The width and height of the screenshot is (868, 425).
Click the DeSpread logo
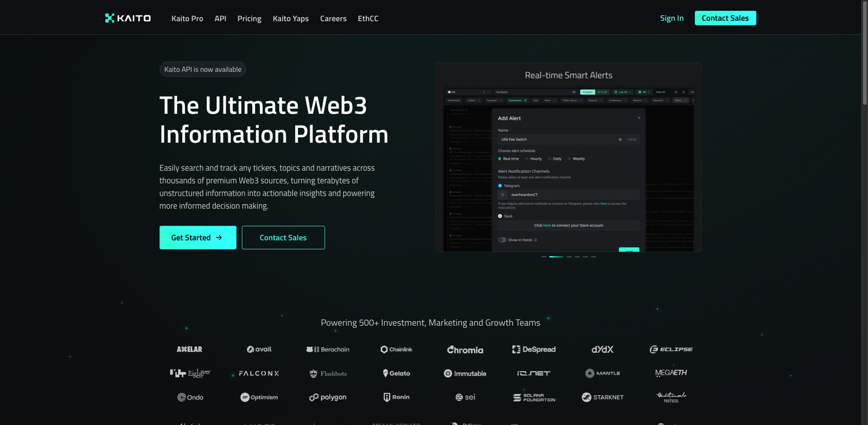pyautogui.click(x=534, y=350)
